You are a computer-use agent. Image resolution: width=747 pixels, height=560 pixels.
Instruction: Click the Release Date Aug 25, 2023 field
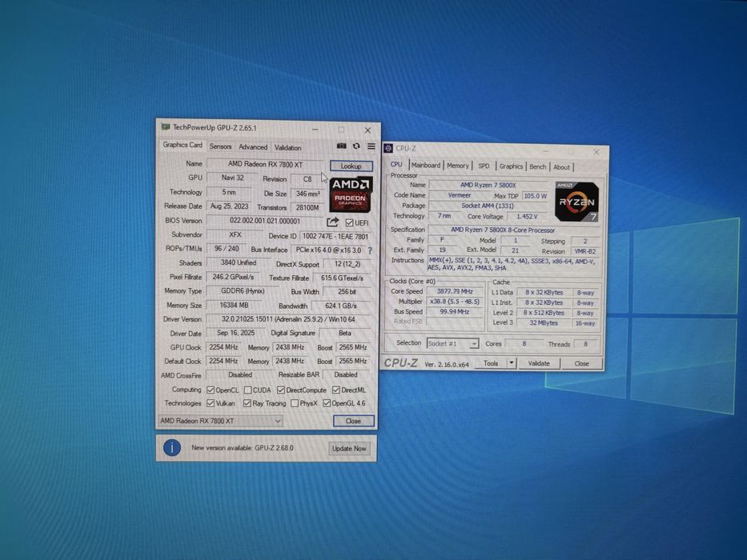[229, 206]
